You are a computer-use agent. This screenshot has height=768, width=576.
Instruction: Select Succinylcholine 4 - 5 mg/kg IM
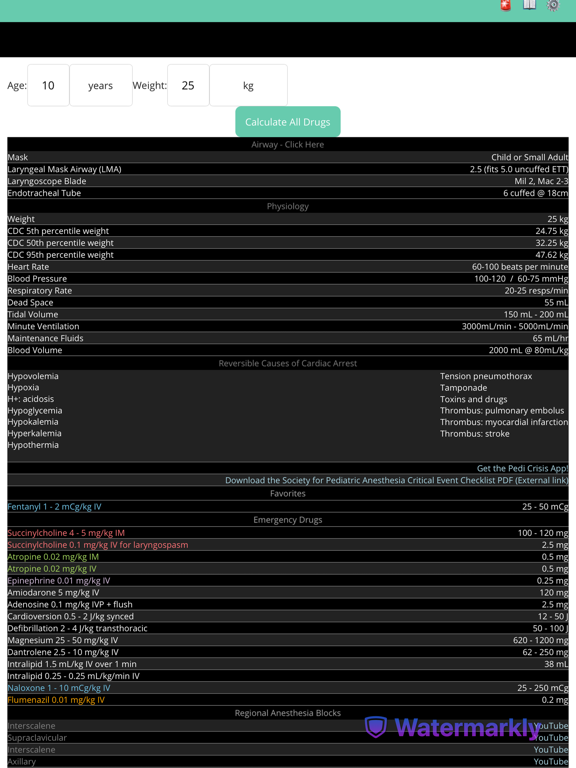pos(66,533)
